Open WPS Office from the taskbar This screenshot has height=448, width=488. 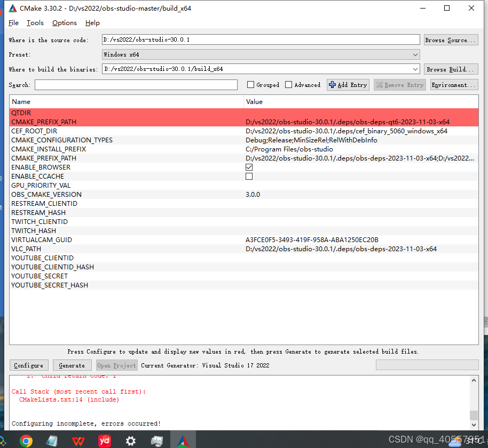pos(78,441)
